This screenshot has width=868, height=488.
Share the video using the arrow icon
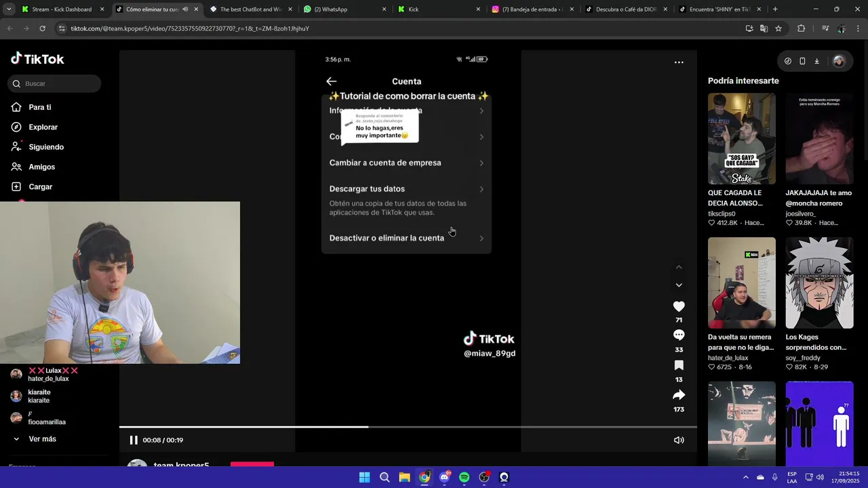(679, 394)
